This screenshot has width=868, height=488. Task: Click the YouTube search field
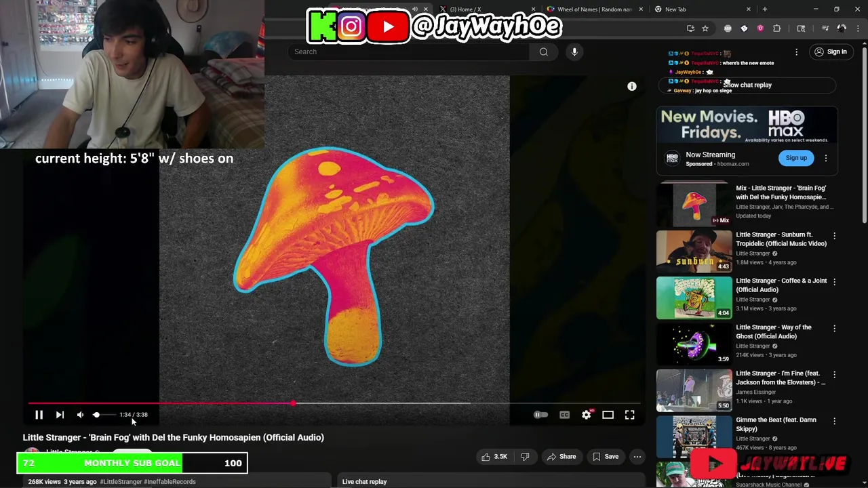coord(408,52)
